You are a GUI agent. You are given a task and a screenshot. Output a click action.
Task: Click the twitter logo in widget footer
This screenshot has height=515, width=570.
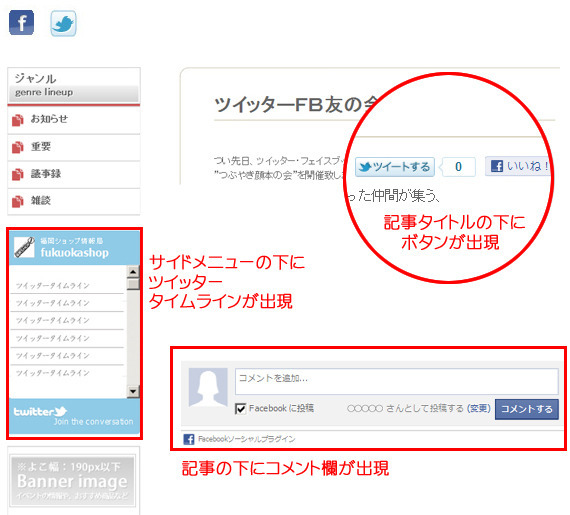click(x=40, y=411)
